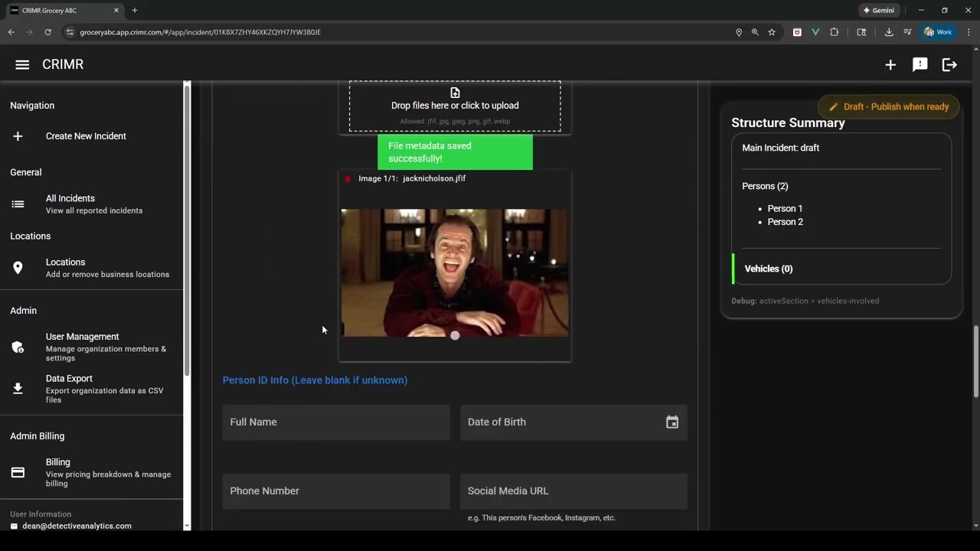Screen dimensions: 980x551
Task: Click the Full Name field
Action: (x=336, y=422)
